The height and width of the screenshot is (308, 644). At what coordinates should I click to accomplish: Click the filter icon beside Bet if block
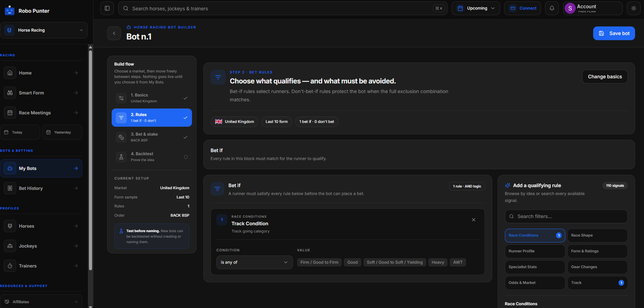pyautogui.click(x=218, y=189)
